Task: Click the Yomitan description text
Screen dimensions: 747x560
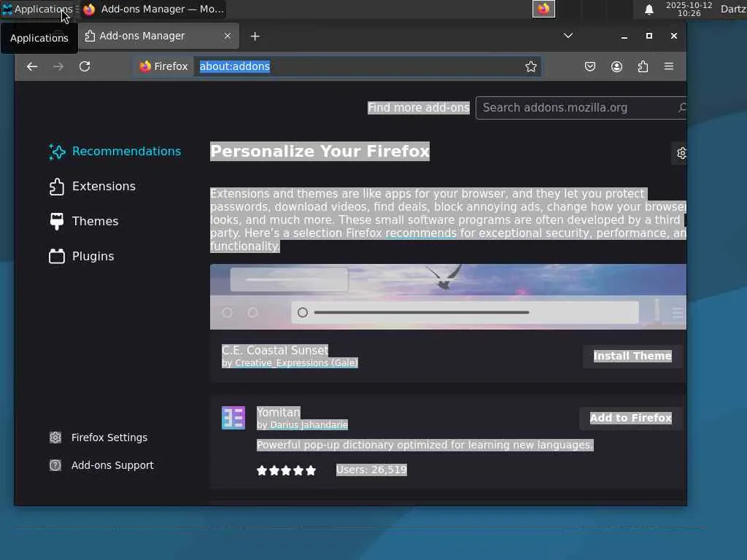Action: click(x=425, y=446)
